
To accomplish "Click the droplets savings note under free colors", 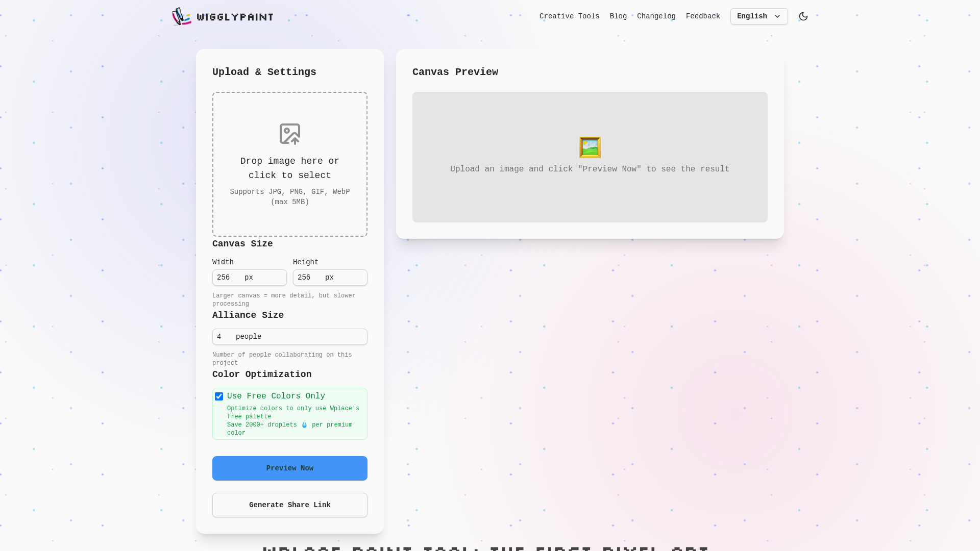I will click(289, 429).
